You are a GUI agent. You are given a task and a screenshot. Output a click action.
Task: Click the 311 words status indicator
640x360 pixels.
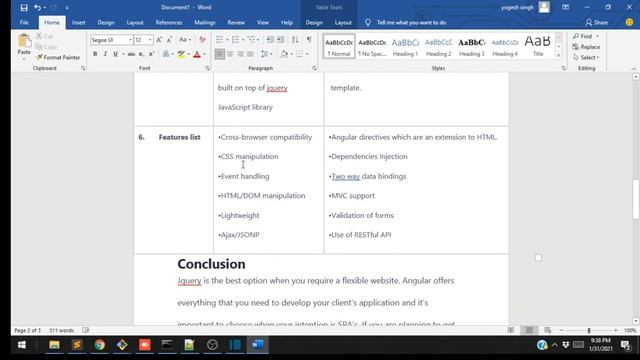(x=61, y=330)
